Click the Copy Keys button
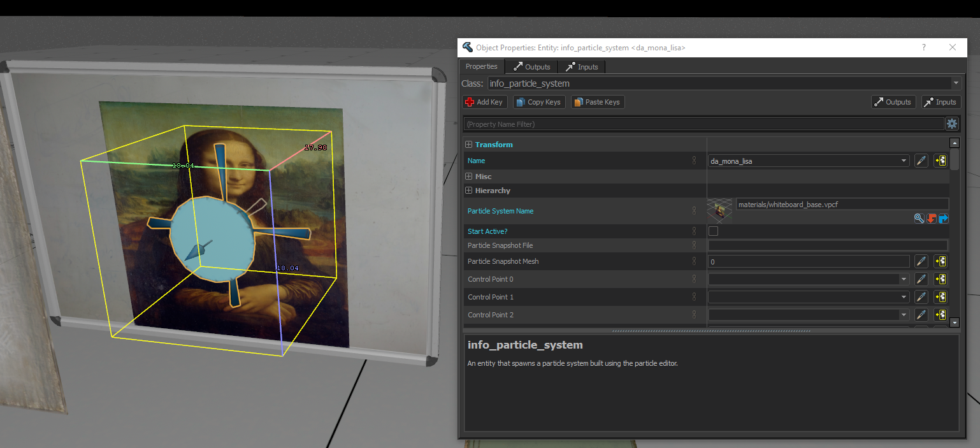This screenshot has height=448, width=980. coord(539,102)
